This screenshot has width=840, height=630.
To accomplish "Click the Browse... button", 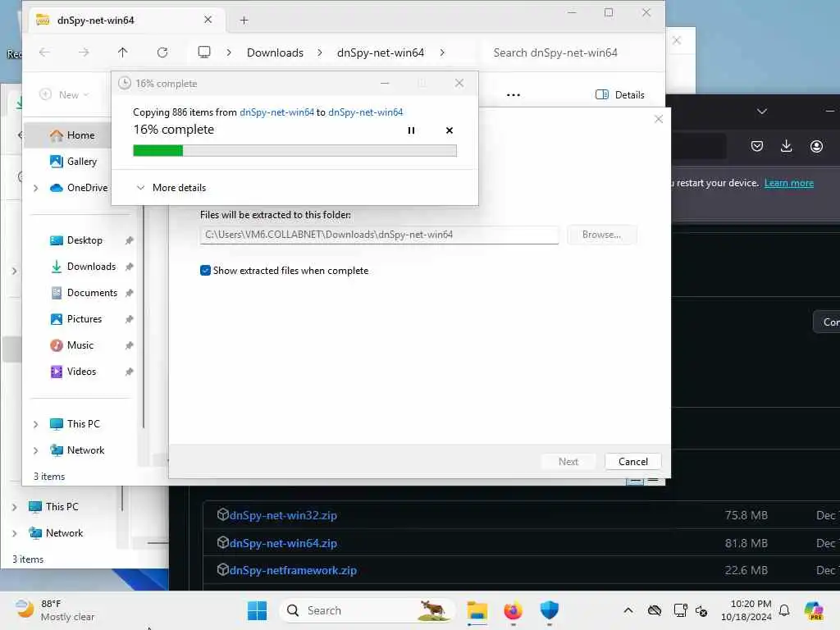I will pyautogui.click(x=601, y=235).
